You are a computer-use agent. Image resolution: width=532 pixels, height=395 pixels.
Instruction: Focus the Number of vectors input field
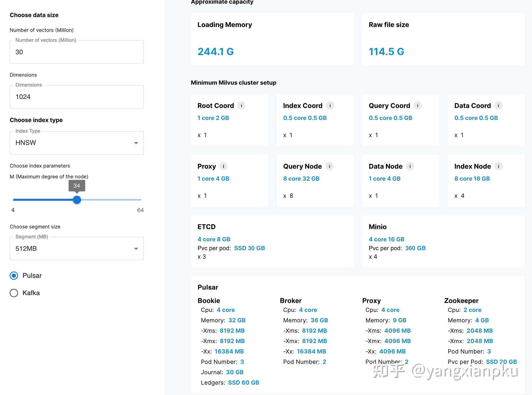click(x=77, y=52)
